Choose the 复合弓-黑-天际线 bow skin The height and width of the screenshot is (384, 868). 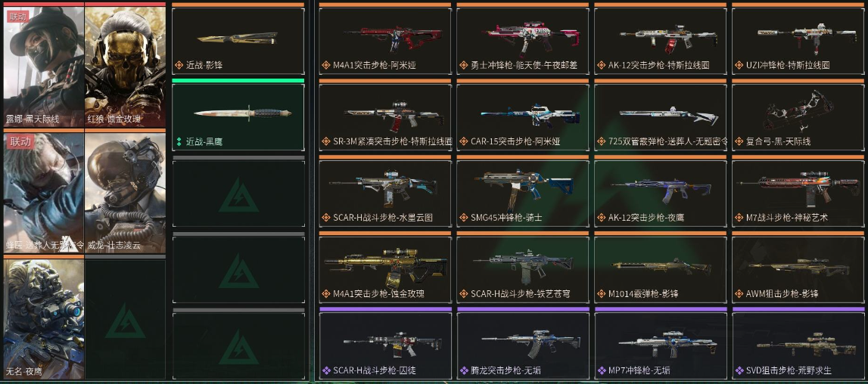click(x=798, y=116)
